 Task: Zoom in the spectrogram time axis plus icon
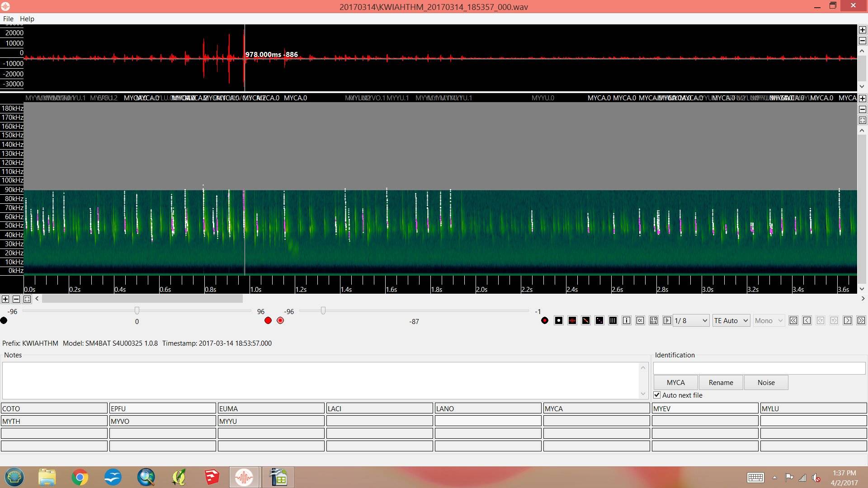click(x=5, y=299)
